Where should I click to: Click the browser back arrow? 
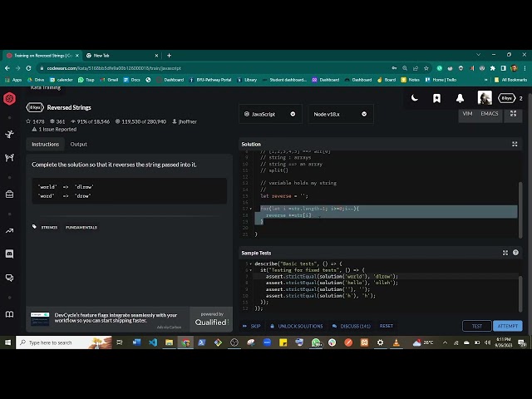7,68
